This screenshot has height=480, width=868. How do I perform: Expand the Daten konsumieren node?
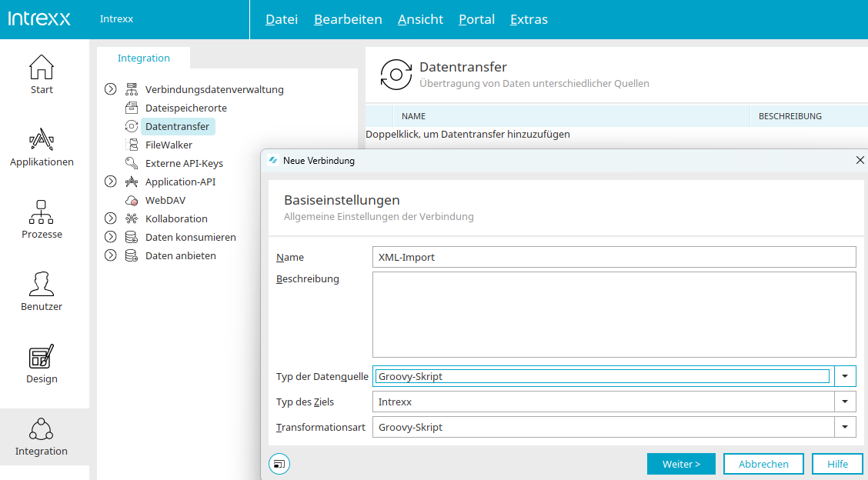click(x=111, y=237)
